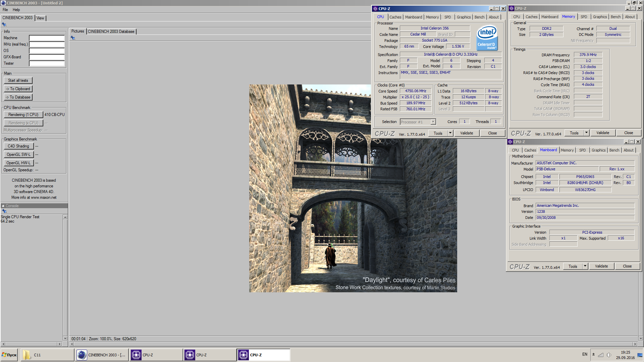Screen dimensions: 644x362
Task: Open the Tools dropdown arrow in CPU-Z Mainboard window
Action: 585,266
